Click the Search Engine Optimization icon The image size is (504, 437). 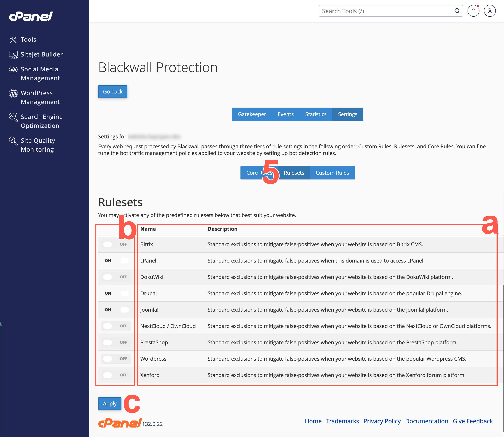13,117
